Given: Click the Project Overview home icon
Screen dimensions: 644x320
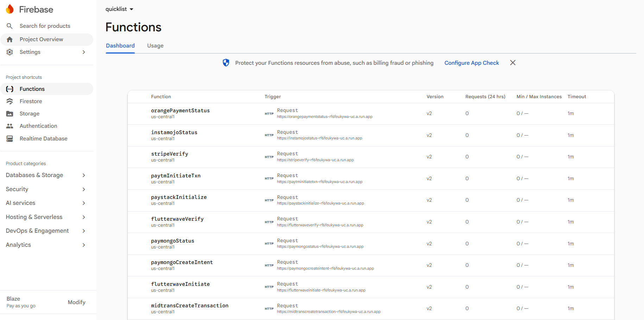Looking at the screenshot, I should tap(10, 39).
